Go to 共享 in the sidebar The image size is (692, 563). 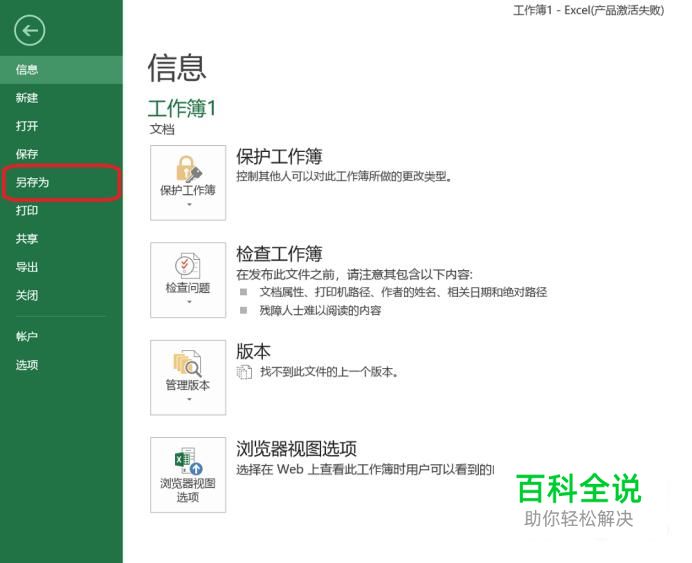(27, 239)
